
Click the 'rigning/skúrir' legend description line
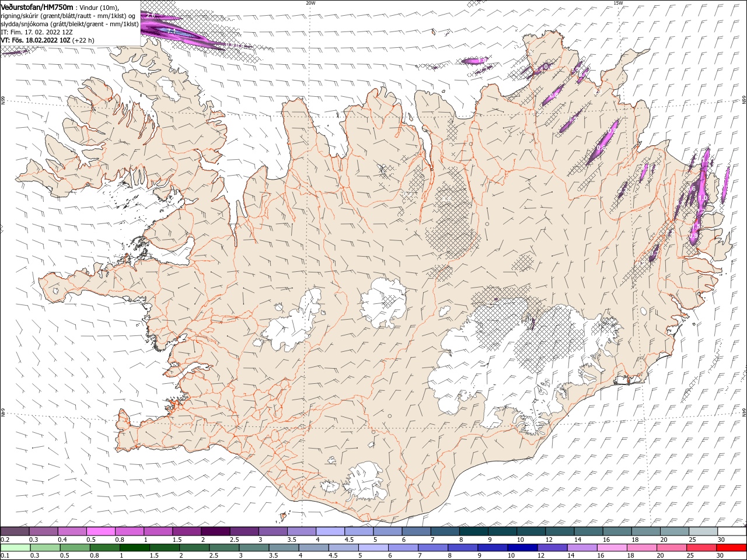[68, 16]
